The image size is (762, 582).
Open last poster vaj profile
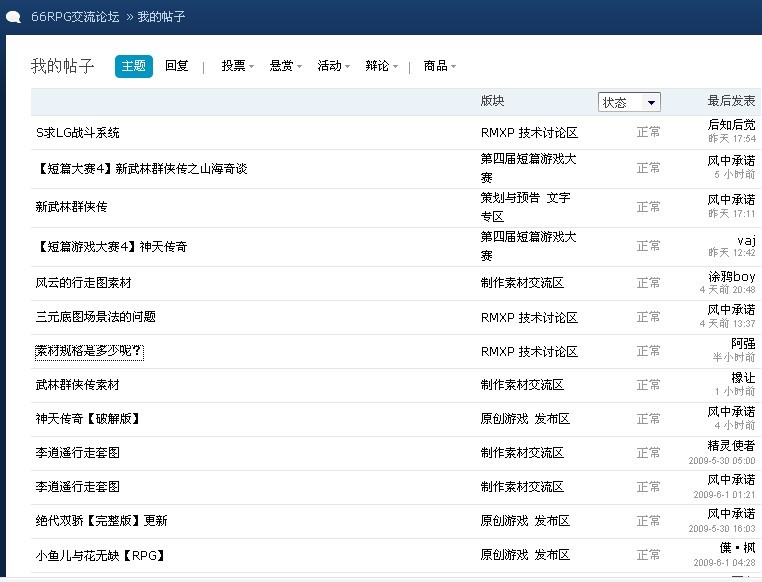(x=746, y=240)
